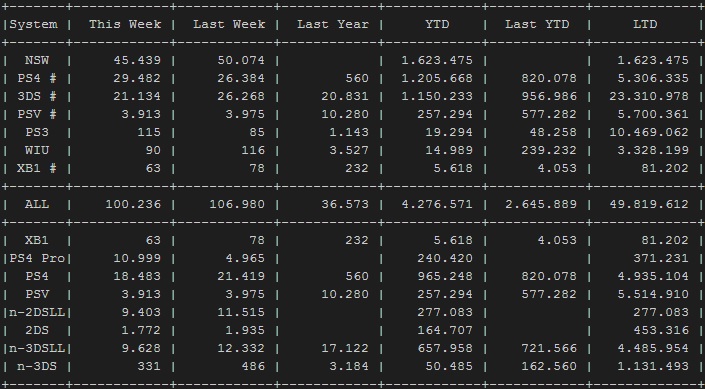Click the Last Week column header

(229, 24)
